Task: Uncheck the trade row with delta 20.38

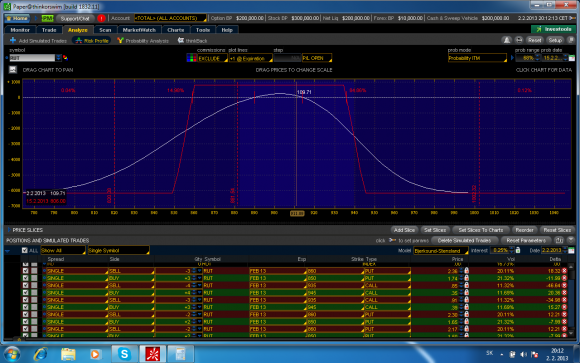Action: coord(25,293)
